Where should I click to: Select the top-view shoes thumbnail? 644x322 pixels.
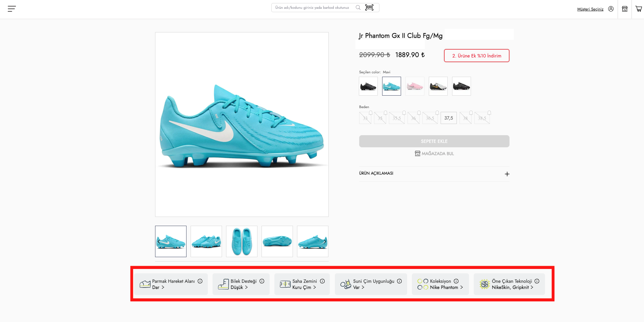242,241
